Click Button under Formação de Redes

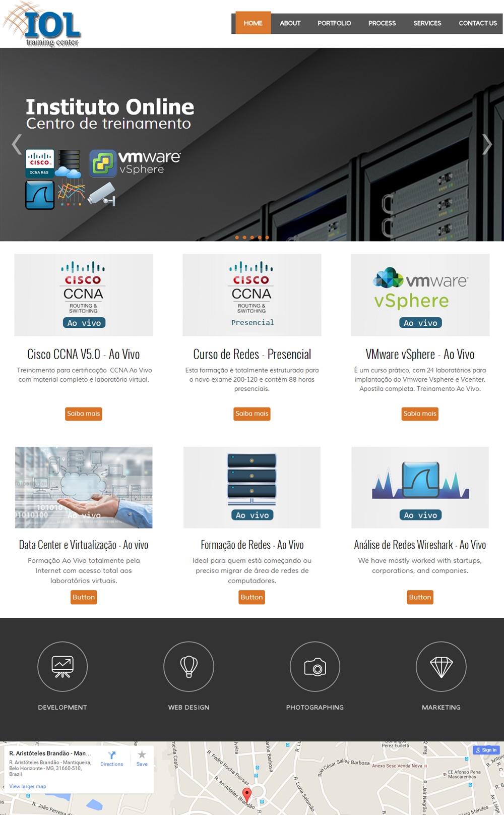[251, 597]
